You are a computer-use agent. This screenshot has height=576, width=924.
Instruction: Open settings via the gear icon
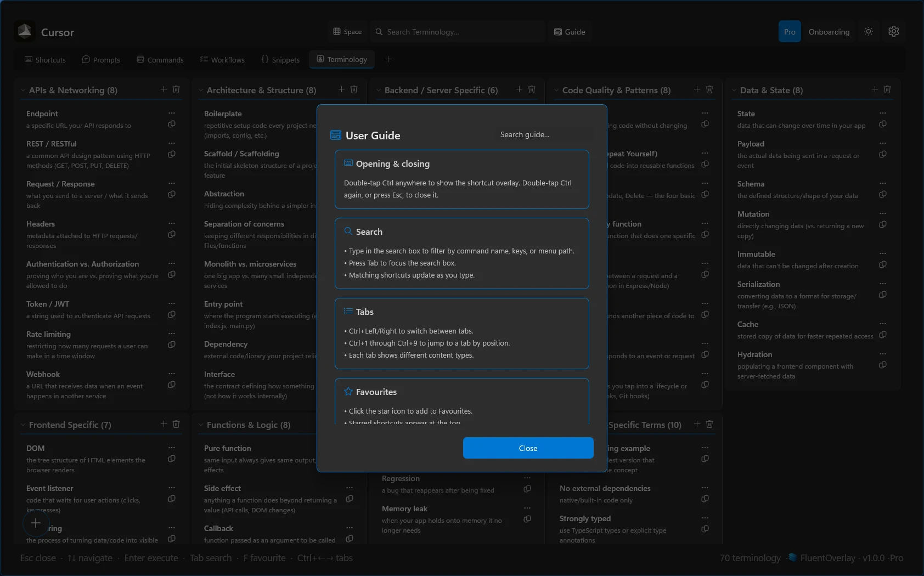[x=894, y=31]
